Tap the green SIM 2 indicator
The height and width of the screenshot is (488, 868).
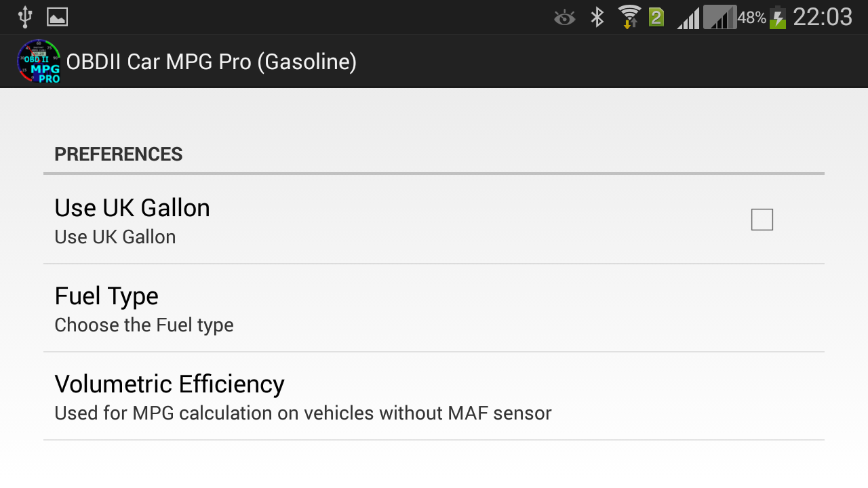656,17
